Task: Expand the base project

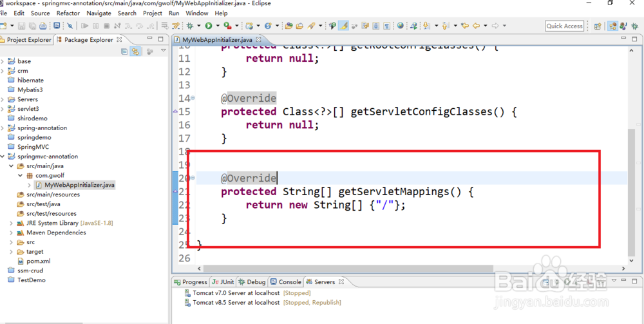Action: (x=3, y=61)
